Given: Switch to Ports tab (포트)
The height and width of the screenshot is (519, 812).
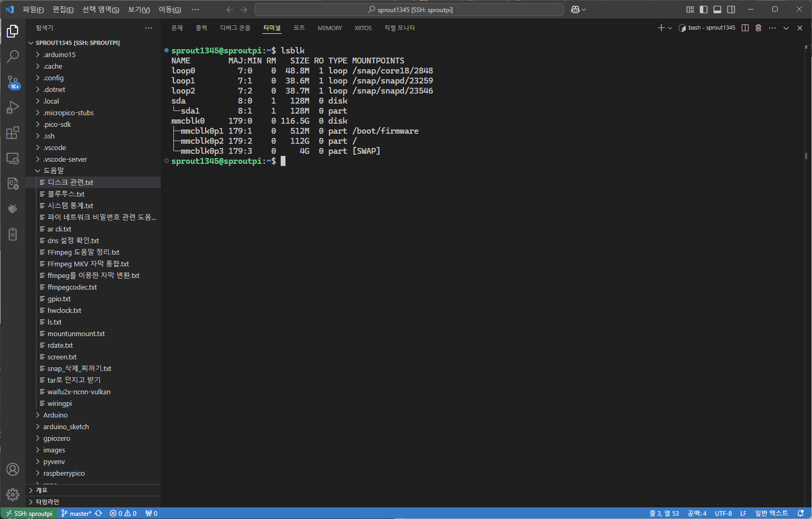Looking at the screenshot, I should [x=299, y=28].
